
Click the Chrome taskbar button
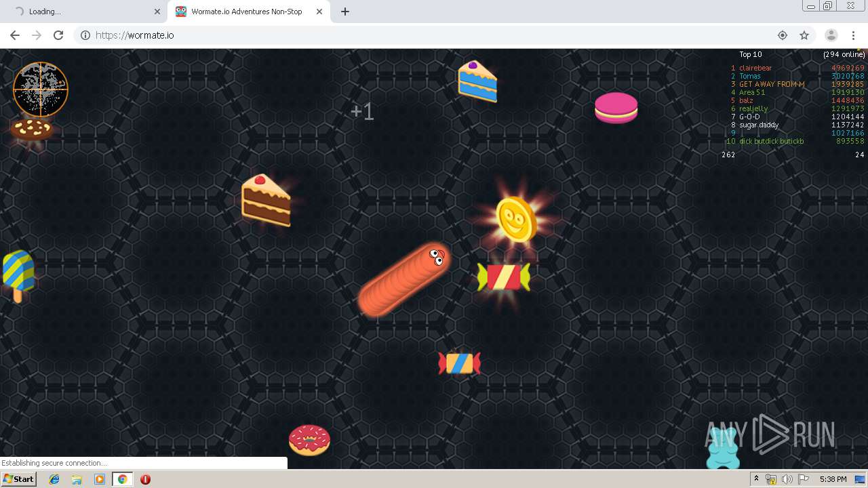[x=122, y=479]
